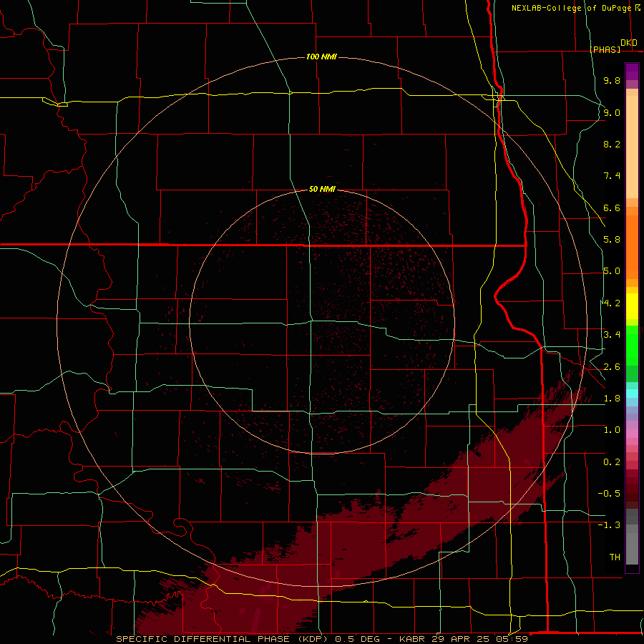644x644 pixels.
Task: Select the 9.0 value on the color scale
Action: [612, 112]
